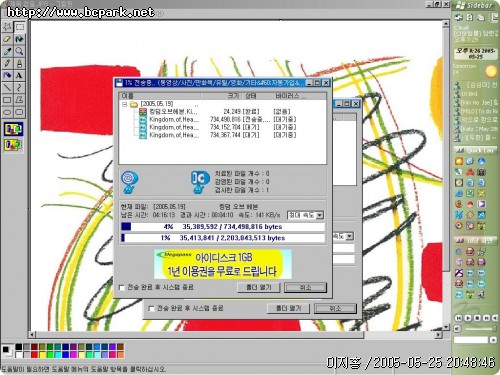Open the speed dropdown in rear dialog

point(349,236)
